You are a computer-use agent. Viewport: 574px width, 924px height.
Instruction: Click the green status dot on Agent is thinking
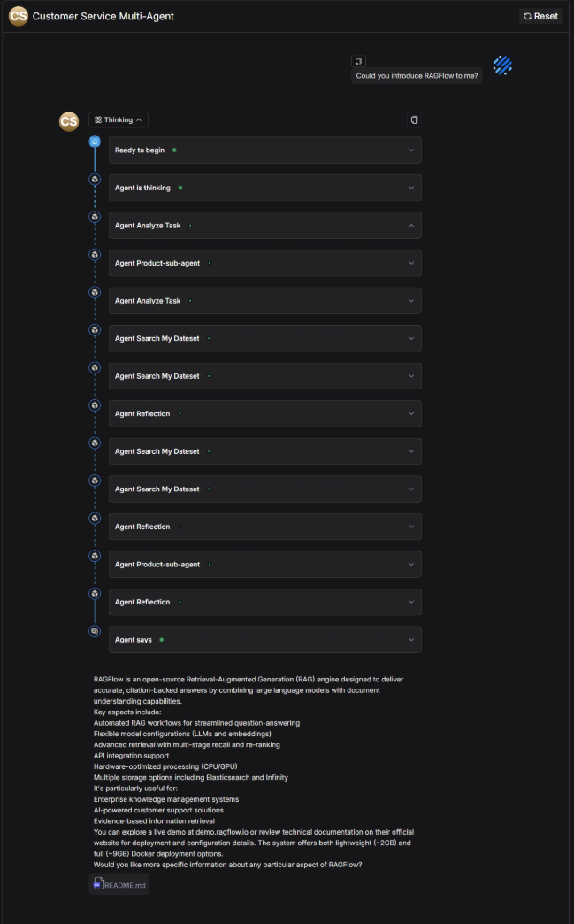point(180,188)
